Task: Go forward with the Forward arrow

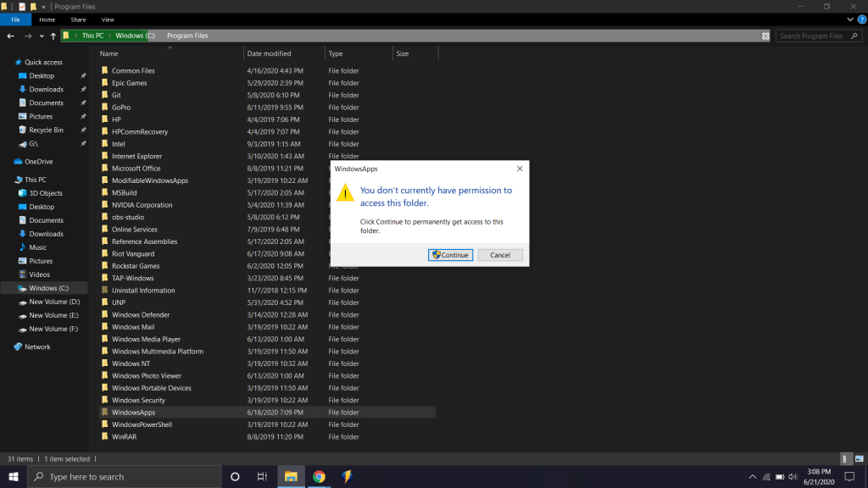Action: pos(28,36)
